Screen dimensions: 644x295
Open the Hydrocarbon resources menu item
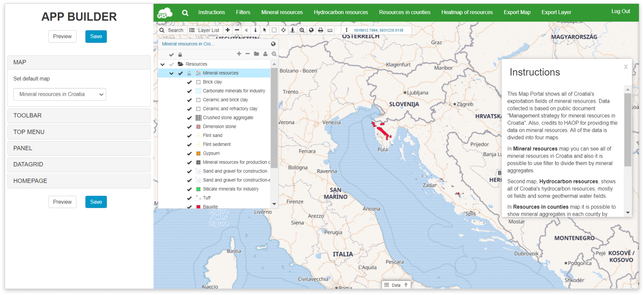(340, 12)
